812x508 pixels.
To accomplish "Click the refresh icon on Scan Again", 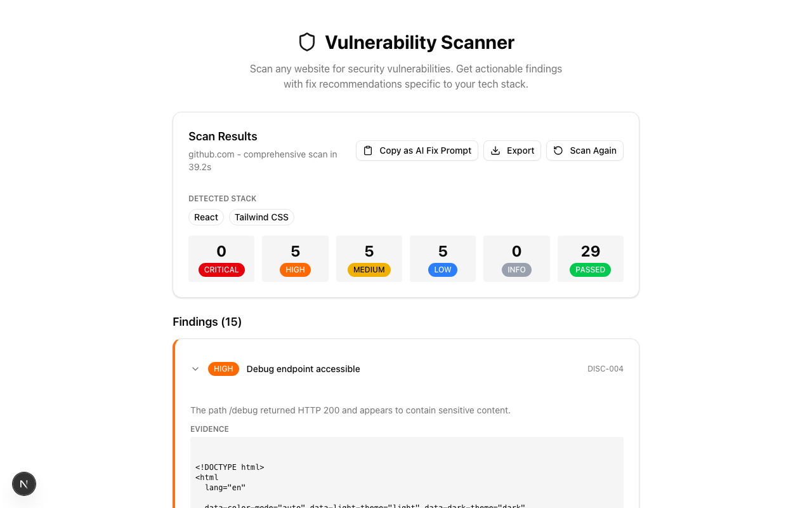I will click(558, 150).
